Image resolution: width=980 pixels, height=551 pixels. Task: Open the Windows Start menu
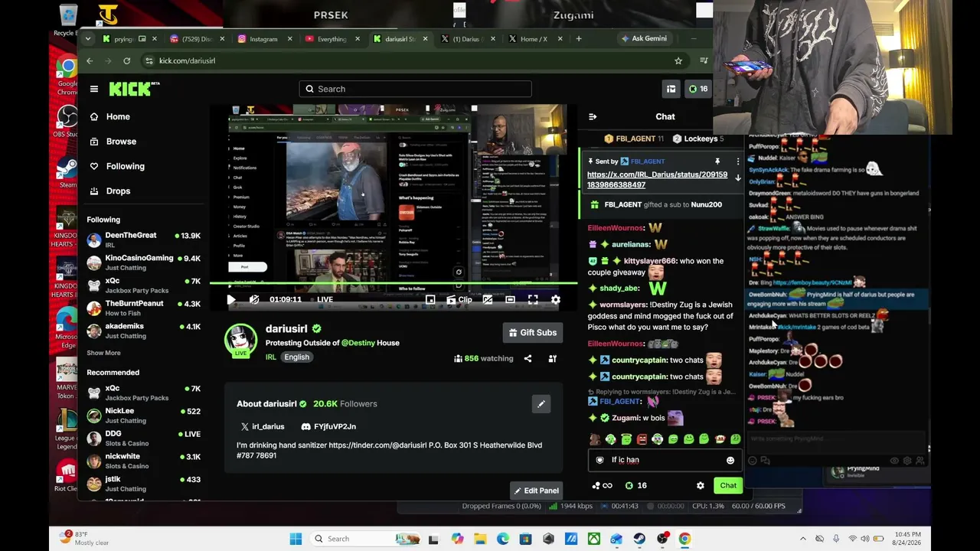point(296,539)
